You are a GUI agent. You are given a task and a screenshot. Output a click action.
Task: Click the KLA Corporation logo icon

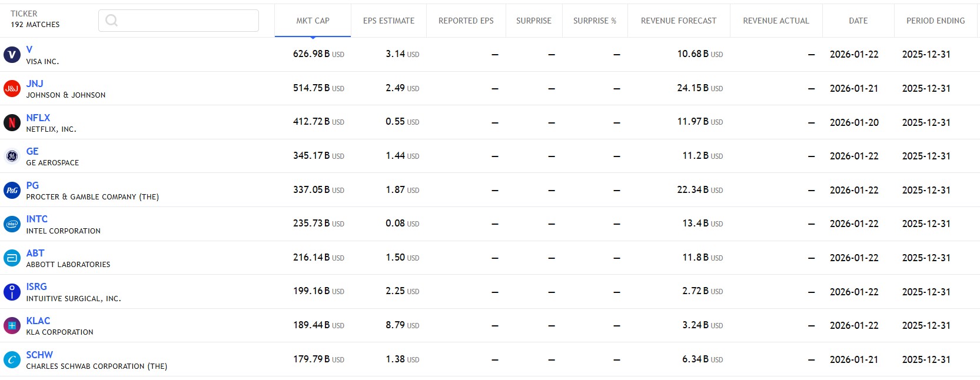(12, 326)
